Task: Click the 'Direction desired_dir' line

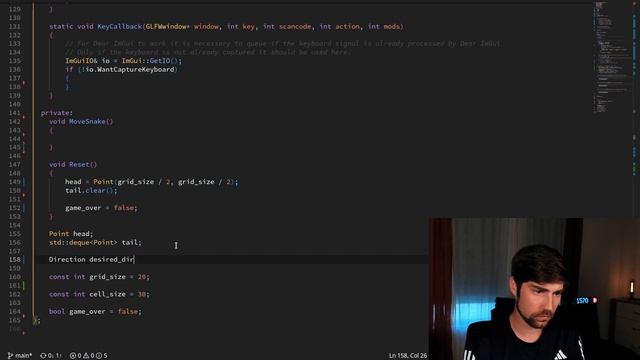Action: pyautogui.click(x=91, y=260)
